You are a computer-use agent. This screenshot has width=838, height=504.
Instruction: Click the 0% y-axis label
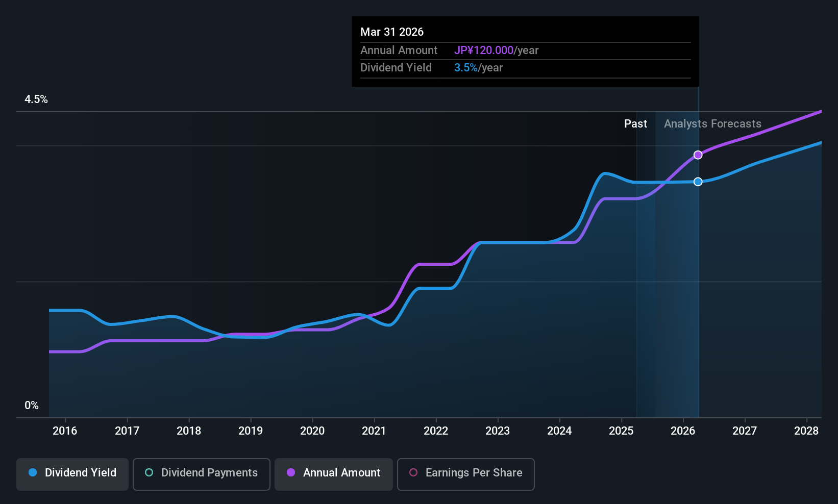pos(32,406)
